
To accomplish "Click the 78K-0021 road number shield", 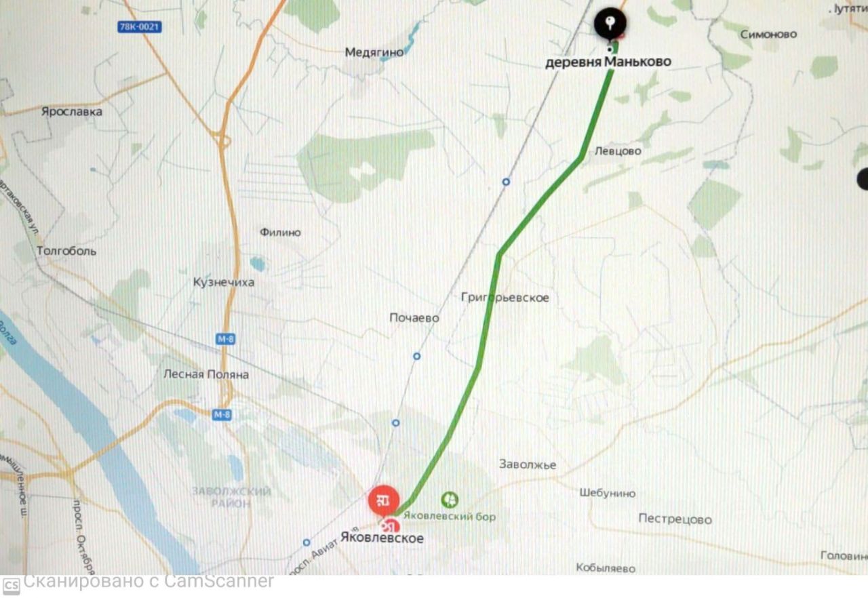I will click(x=139, y=27).
